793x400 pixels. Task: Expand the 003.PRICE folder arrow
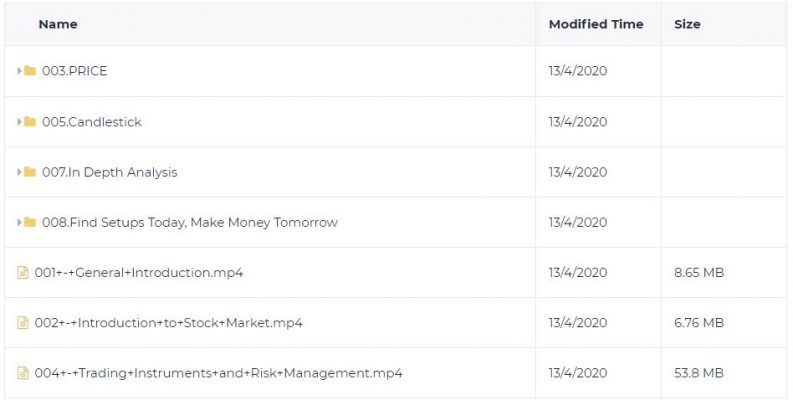point(19,71)
